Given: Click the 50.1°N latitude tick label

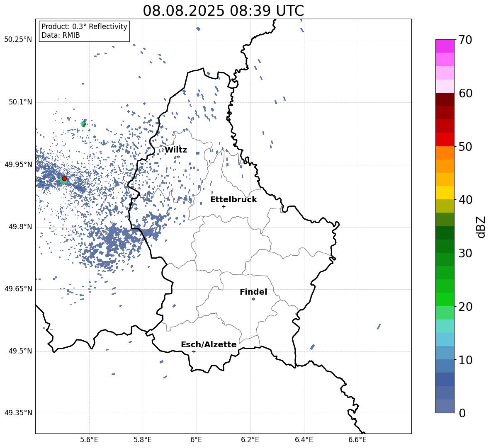Looking at the screenshot, I should [20, 102].
